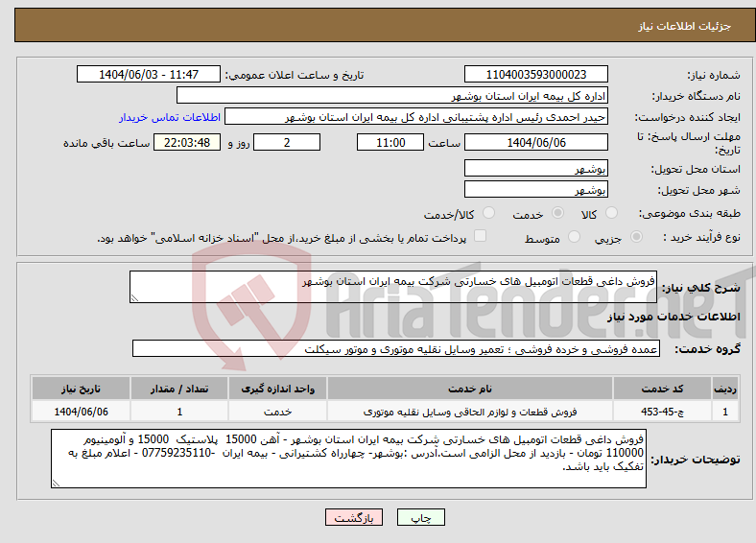Click the buyer organization name field
756x543 pixels.
(x=392, y=96)
